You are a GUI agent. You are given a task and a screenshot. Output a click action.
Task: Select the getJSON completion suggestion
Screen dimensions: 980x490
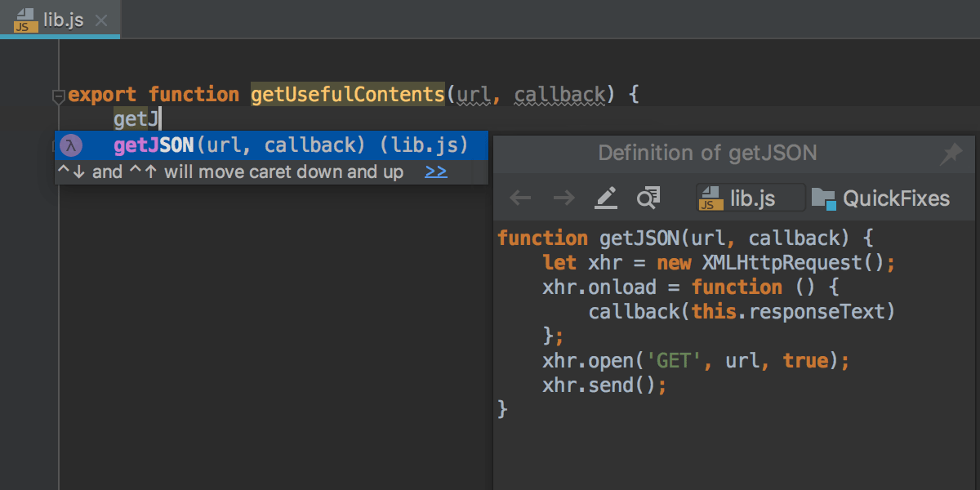pos(204,145)
